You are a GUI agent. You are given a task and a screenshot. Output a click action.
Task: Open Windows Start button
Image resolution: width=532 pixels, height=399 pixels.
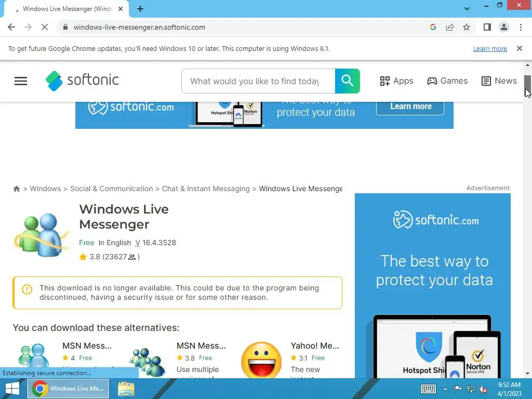(x=12, y=389)
